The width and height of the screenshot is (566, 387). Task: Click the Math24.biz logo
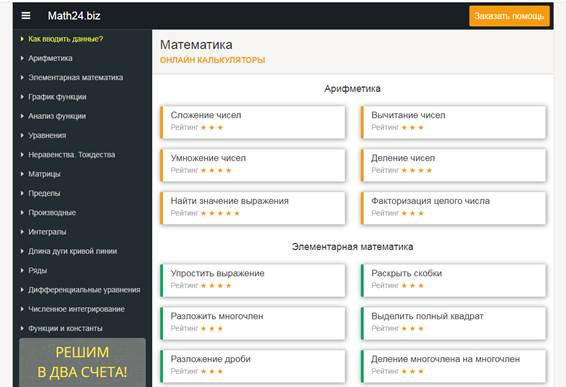point(74,16)
